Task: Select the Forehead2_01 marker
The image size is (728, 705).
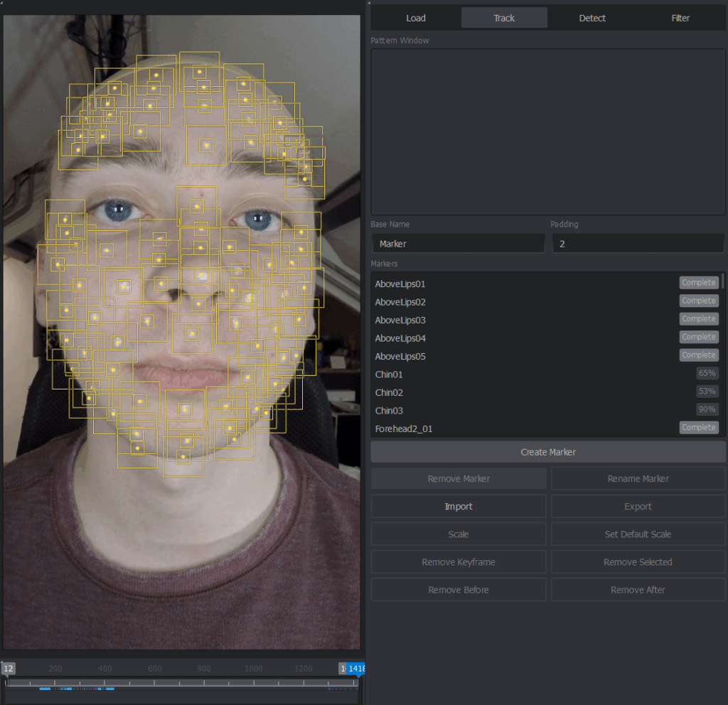Action: [404, 429]
